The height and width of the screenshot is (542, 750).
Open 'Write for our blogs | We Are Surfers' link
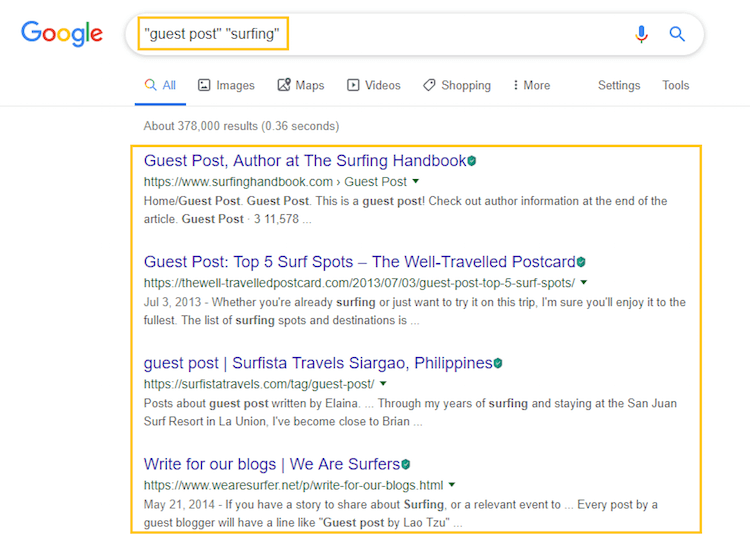pos(272,464)
